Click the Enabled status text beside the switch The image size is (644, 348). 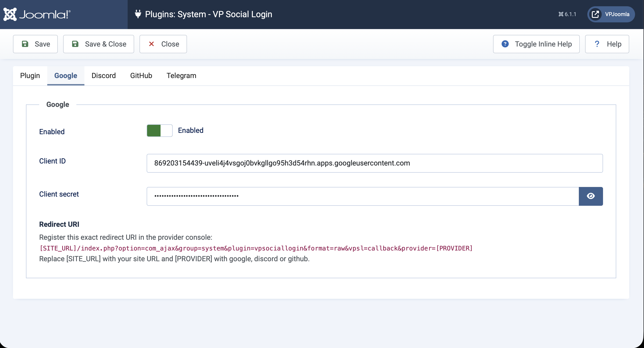[x=191, y=130]
